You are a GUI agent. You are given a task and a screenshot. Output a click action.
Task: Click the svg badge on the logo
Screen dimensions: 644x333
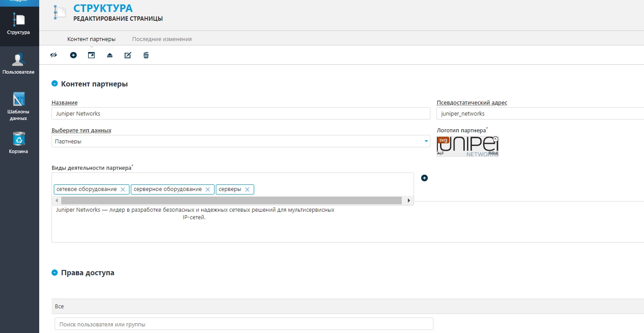pos(443,140)
